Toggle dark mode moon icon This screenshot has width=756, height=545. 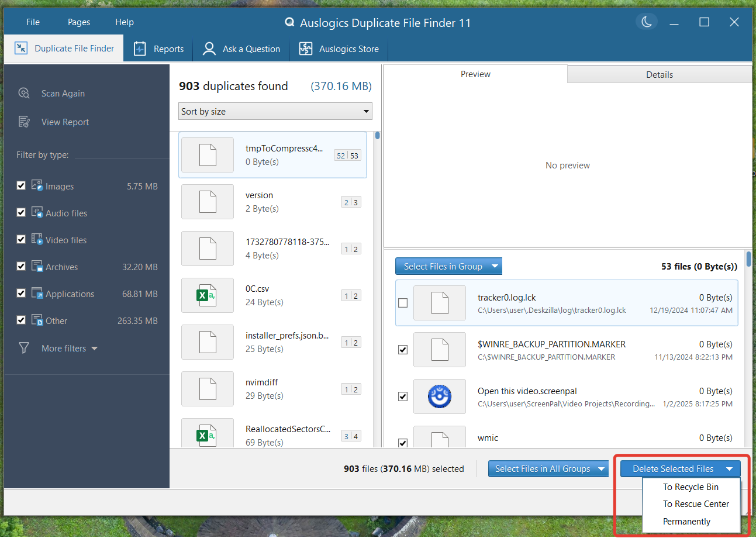(x=647, y=22)
